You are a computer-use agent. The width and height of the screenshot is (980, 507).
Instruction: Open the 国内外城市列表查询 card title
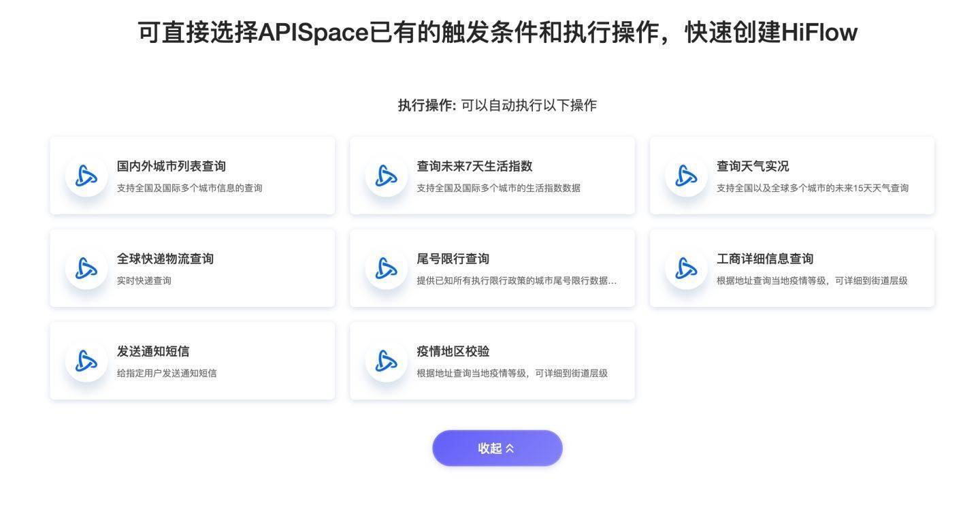tap(171, 166)
